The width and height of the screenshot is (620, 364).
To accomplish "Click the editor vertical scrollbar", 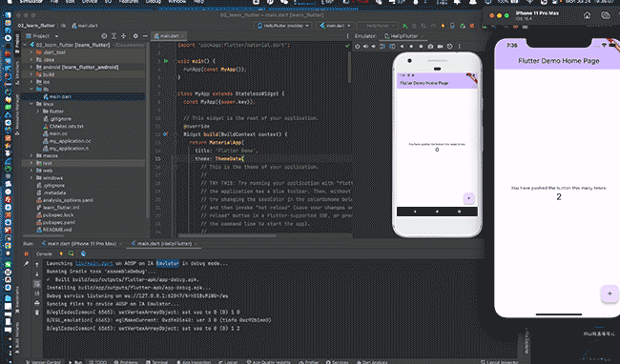I will tap(349, 67).
